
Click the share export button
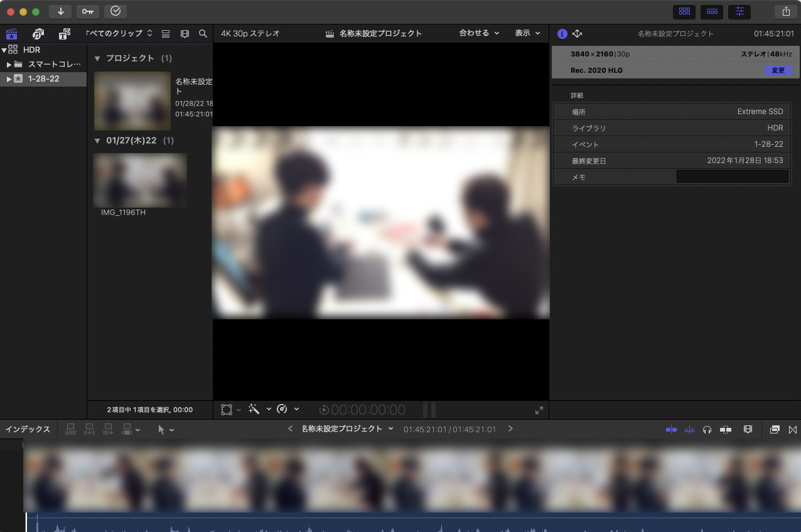pyautogui.click(x=785, y=11)
